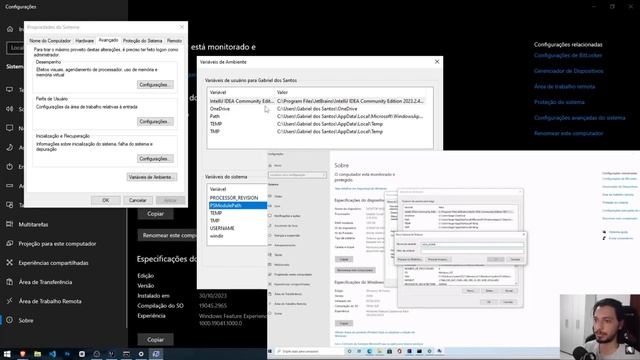Open the Tablet icon in Settings sidebar
Screen dimensions: 640x360
pyautogui.click(x=10, y=205)
